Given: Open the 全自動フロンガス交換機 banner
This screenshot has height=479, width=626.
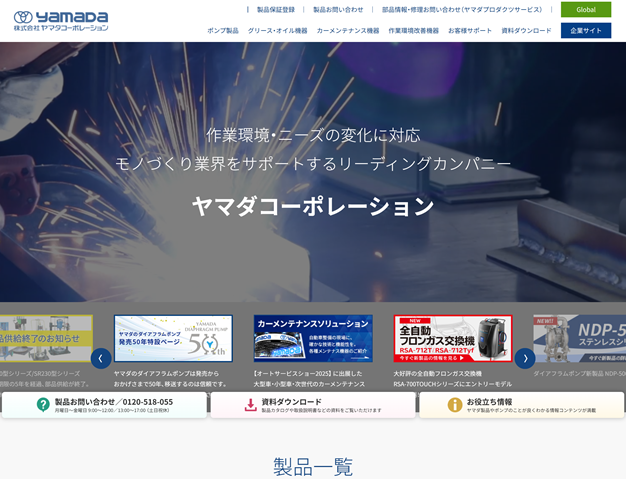Looking at the screenshot, I should pyautogui.click(x=453, y=338).
